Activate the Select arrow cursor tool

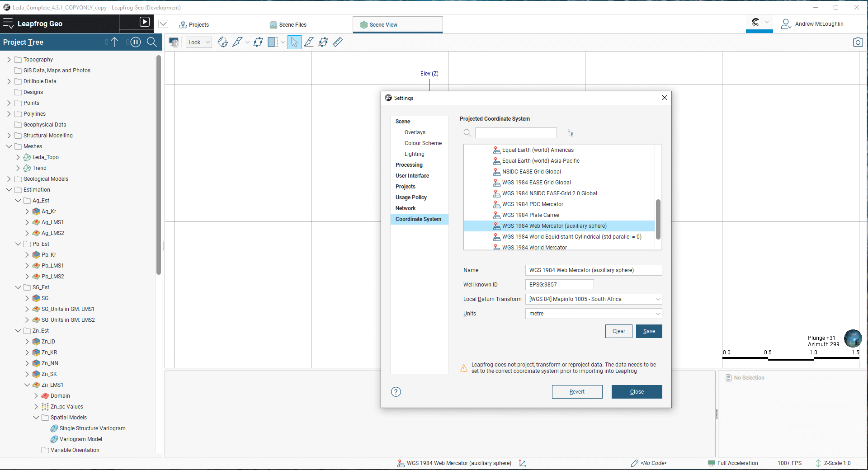[294, 42]
